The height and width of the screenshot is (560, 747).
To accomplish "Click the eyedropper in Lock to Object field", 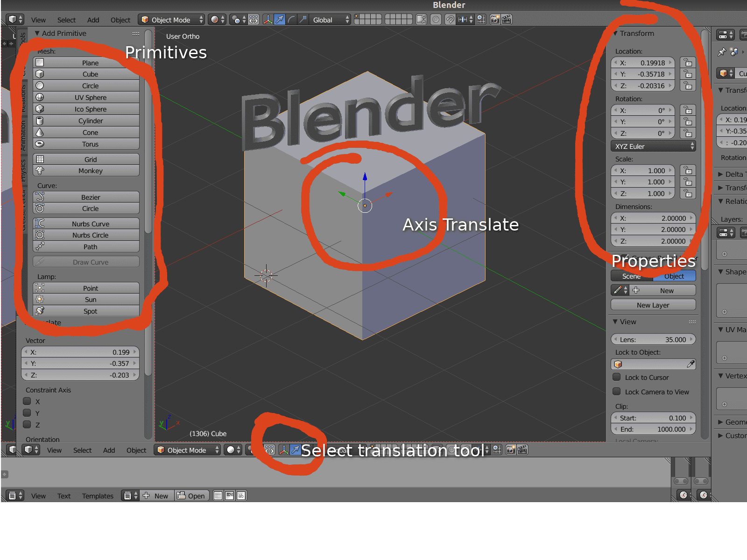I will click(691, 364).
